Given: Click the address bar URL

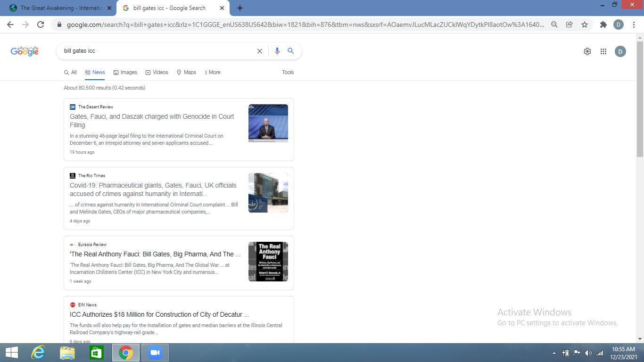Looking at the screenshot, I should click(x=305, y=25).
